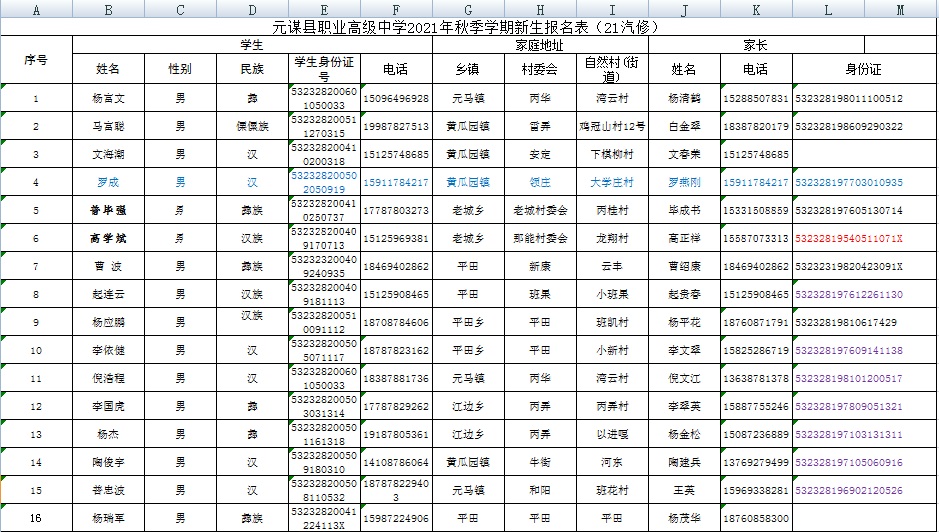Click student name cell 马富聪
The image size is (939, 532).
[x=108, y=126]
